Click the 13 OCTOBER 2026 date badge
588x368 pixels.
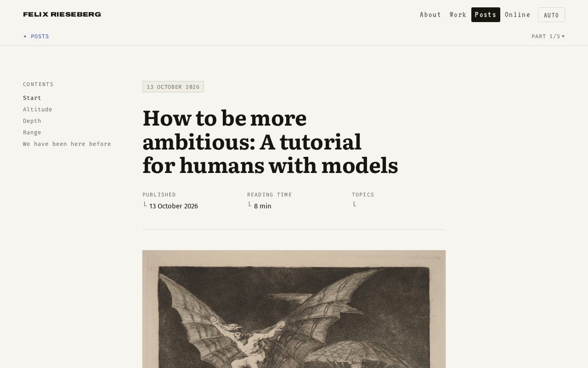pos(173,87)
